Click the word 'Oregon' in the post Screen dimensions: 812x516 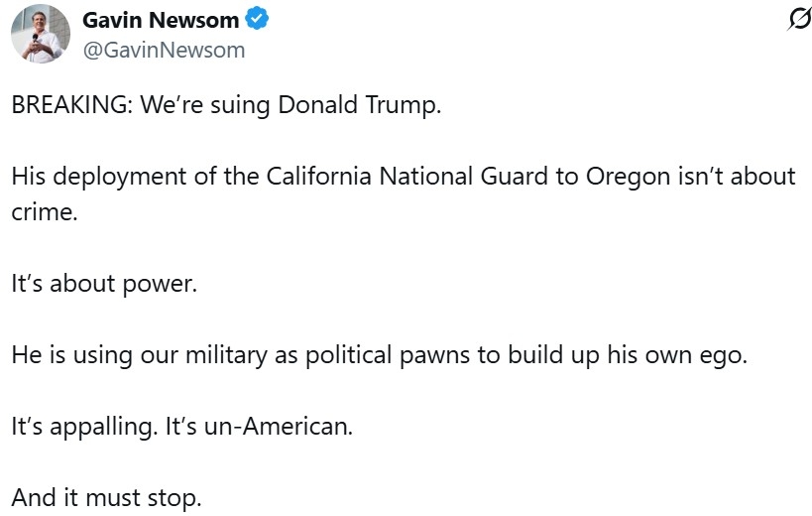click(x=635, y=177)
